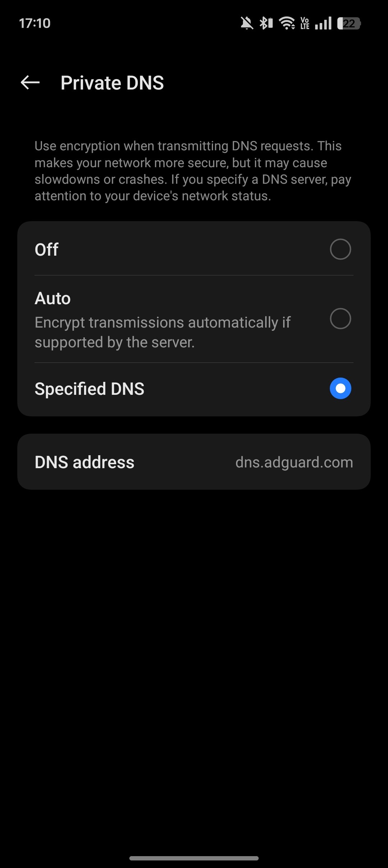Viewport: 388px width, 868px height.
Task: Select the Specified DNS radio button
Action: pyautogui.click(x=340, y=388)
